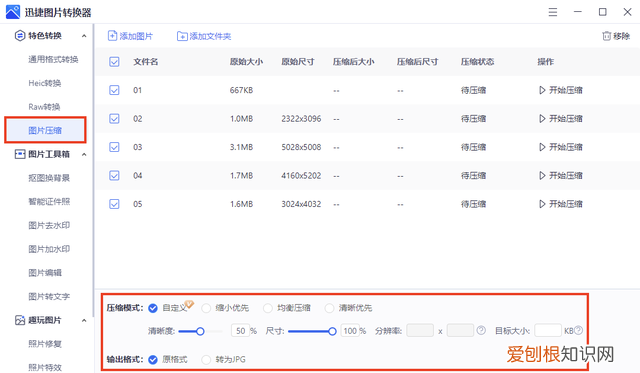Open the hamburger menu icon in title bar
Viewport: 640px width, 373px height.
click(553, 12)
